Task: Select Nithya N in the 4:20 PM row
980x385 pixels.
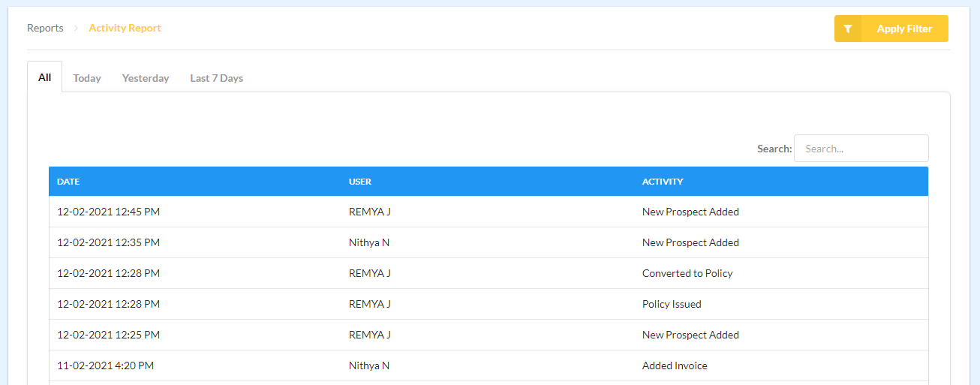Action: pos(369,365)
